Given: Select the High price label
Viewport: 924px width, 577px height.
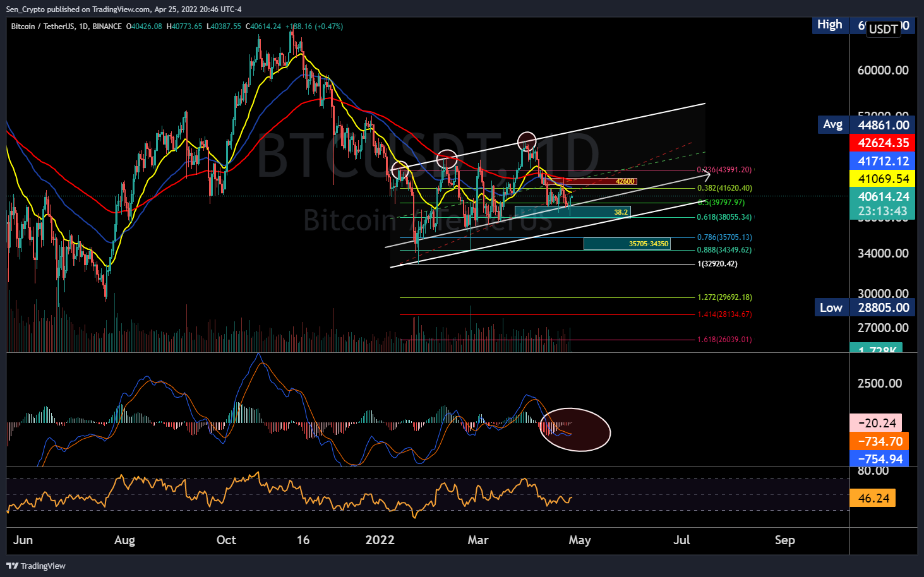Looking at the screenshot, I should click(x=829, y=25).
